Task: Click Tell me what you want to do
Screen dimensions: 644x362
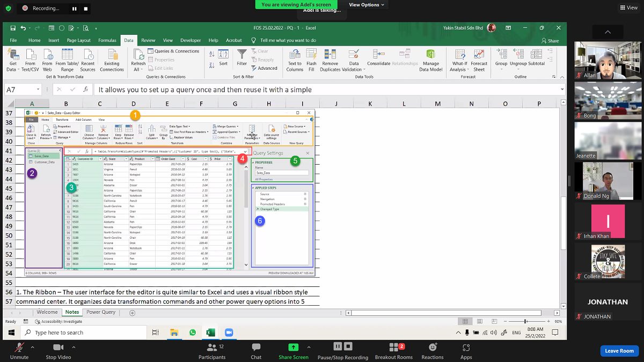Action: [x=284, y=40]
